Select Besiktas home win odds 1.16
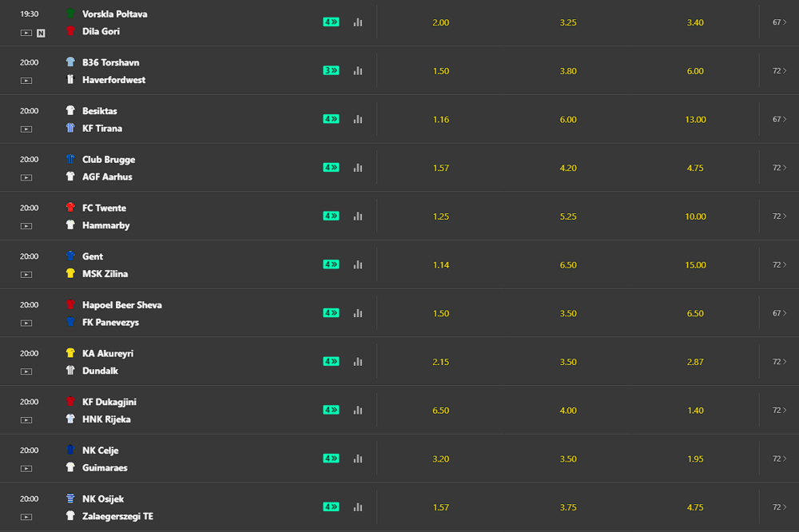The width and height of the screenshot is (799, 532). click(x=441, y=119)
